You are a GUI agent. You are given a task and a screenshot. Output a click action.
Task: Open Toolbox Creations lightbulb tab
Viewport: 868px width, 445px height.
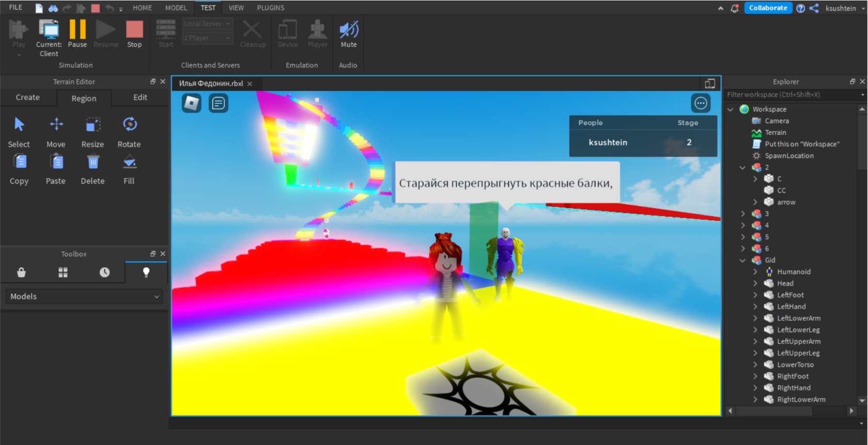tap(146, 273)
